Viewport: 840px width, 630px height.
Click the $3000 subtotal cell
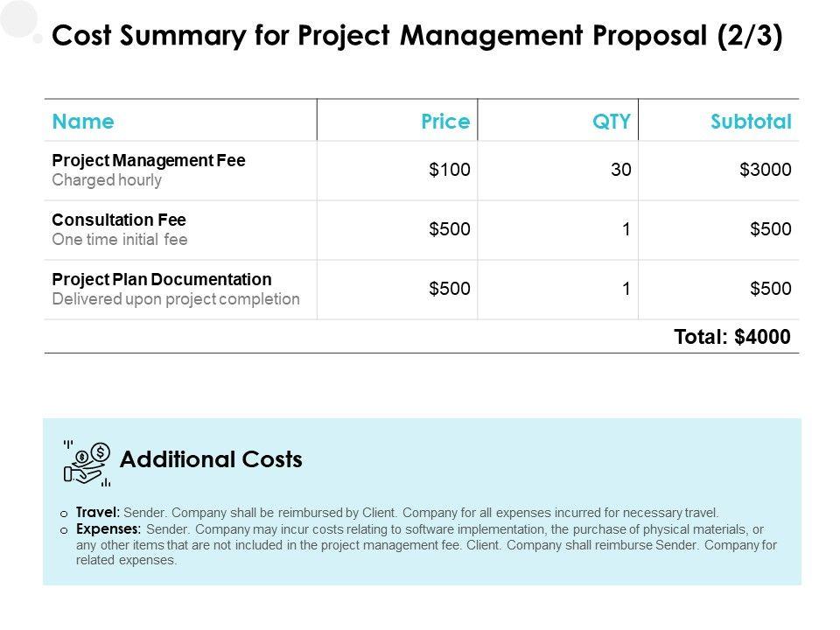pos(766,171)
